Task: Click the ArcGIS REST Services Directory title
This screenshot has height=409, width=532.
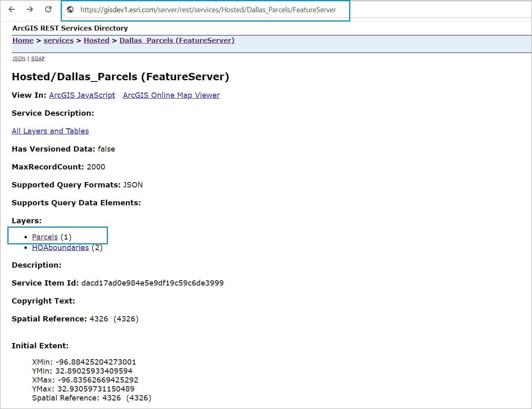Action: pos(70,28)
